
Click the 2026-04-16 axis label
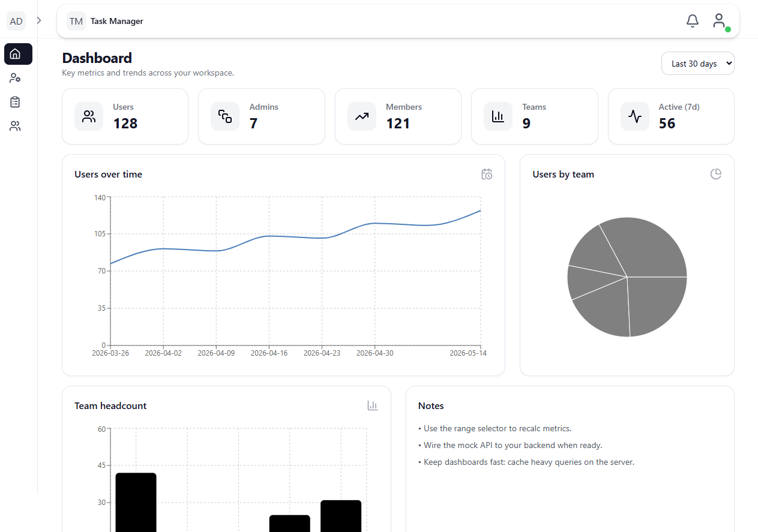[x=269, y=353]
